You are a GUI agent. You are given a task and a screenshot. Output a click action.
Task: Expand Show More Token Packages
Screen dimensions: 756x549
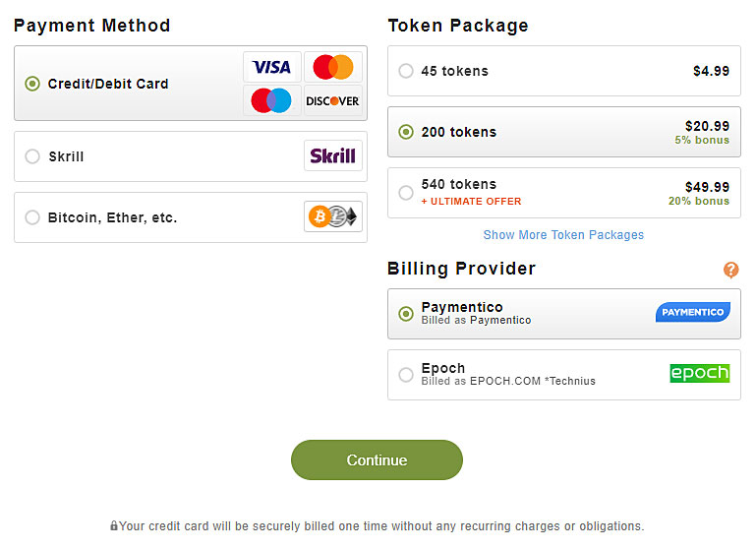[563, 235]
